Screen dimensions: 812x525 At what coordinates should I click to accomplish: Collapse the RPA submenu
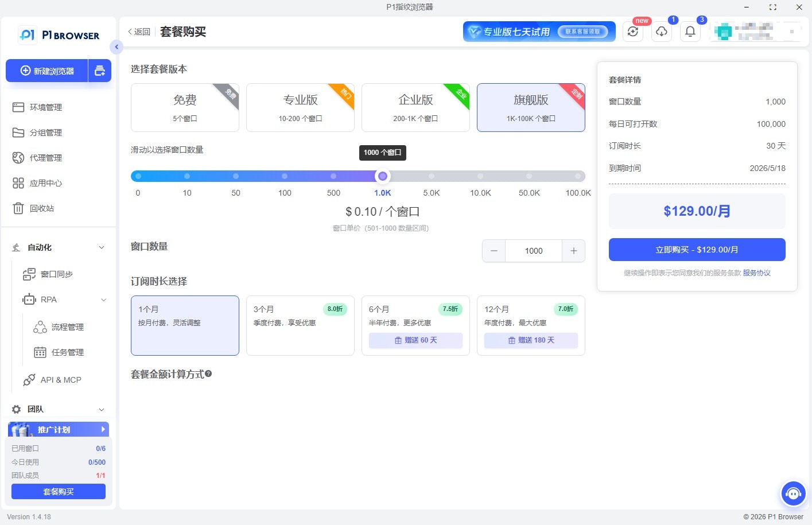[102, 300]
